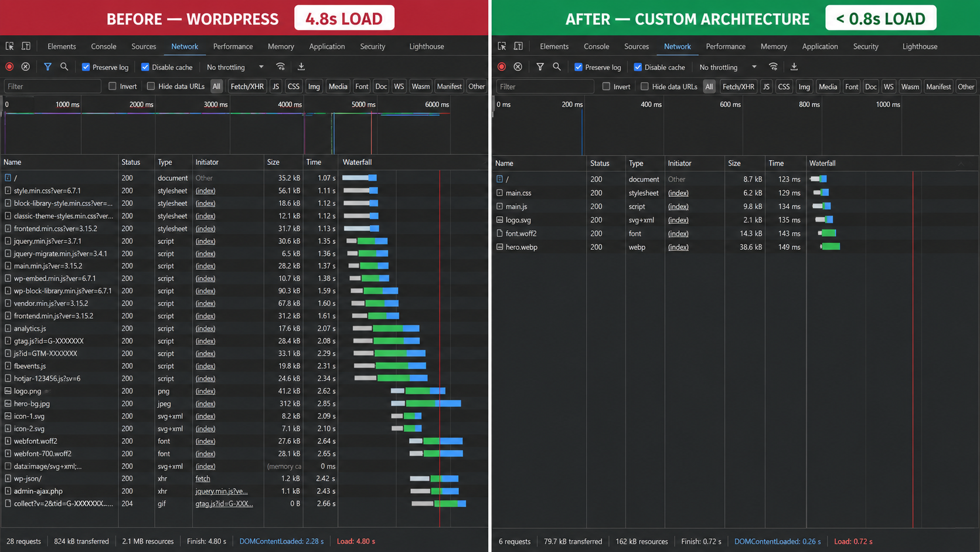Filter by CSS type in right panel
The height and width of the screenshot is (552, 980).
coord(784,86)
